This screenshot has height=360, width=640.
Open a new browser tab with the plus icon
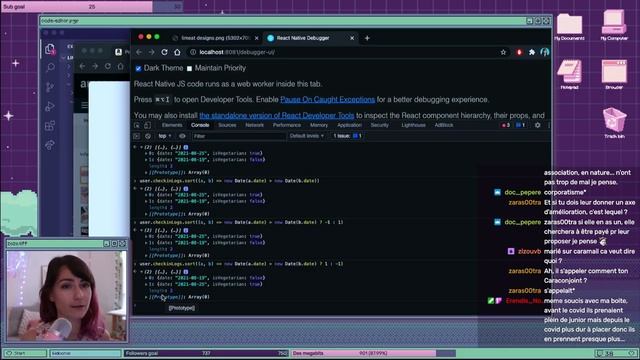[x=367, y=38]
